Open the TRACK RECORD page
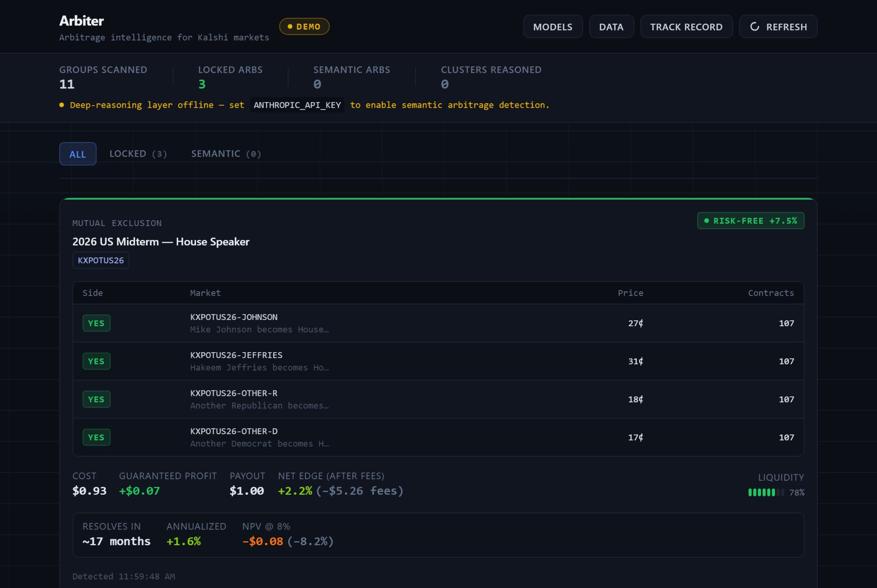Viewport: 877px width, 588px height. tap(686, 27)
